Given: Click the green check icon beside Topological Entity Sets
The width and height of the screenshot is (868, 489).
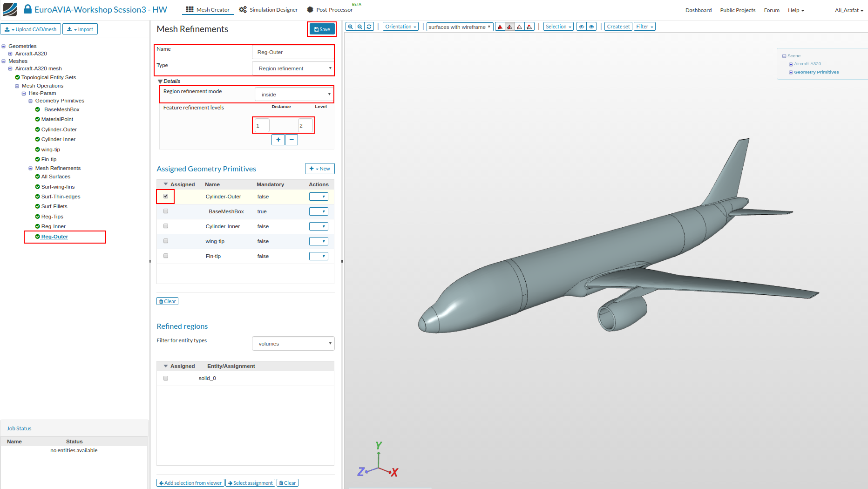Looking at the screenshot, I should [18, 77].
